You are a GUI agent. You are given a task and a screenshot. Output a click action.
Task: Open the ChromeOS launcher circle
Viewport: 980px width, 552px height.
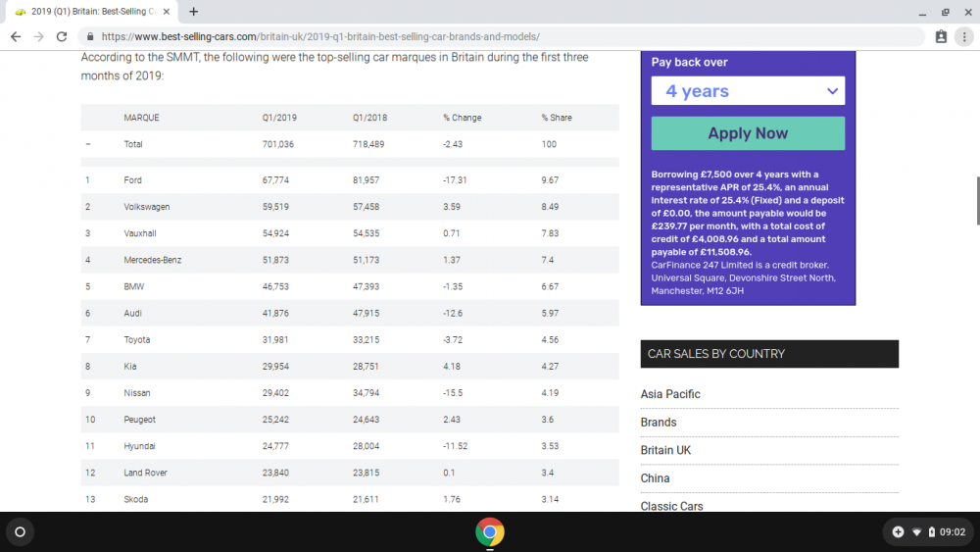pyautogui.click(x=20, y=532)
